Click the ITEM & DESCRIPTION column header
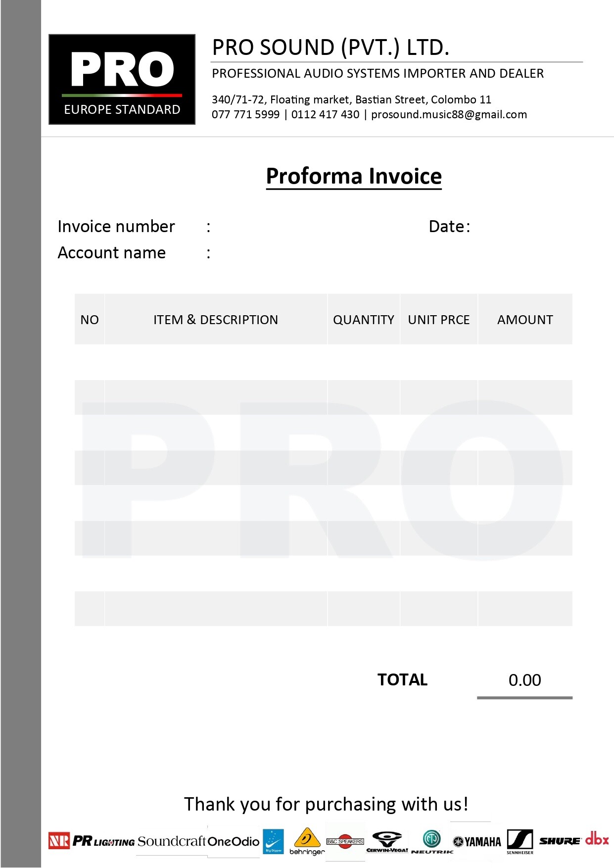Viewport: 614px width, 868px height. tap(216, 320)
